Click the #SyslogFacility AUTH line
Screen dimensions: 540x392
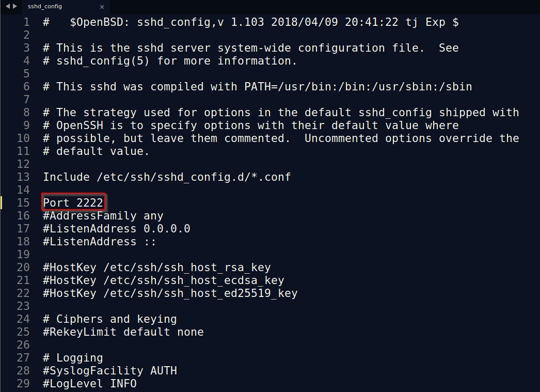(x=110, y=370)
